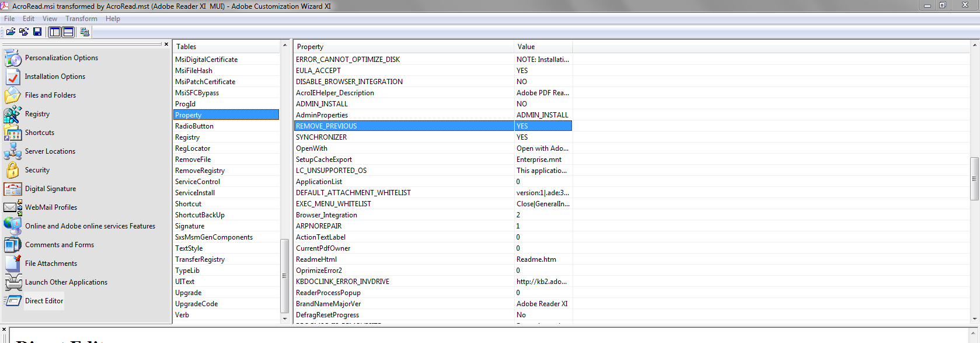Open the Security section label
Viewport: 980px width, 343px height.
tap(37, 170)
